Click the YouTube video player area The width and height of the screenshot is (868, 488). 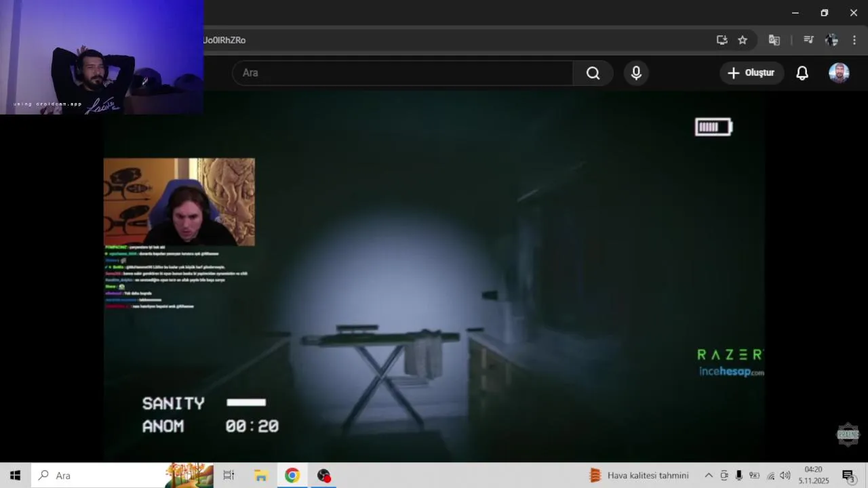pyautogui.click(x=434, y=278)
